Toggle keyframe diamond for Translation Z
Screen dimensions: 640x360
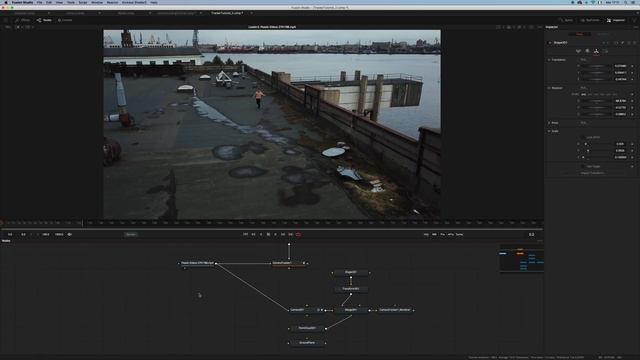632,79
